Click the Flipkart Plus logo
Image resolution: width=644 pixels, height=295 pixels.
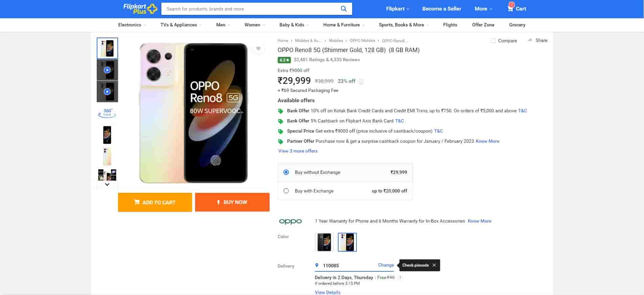[x=140, y=9]
